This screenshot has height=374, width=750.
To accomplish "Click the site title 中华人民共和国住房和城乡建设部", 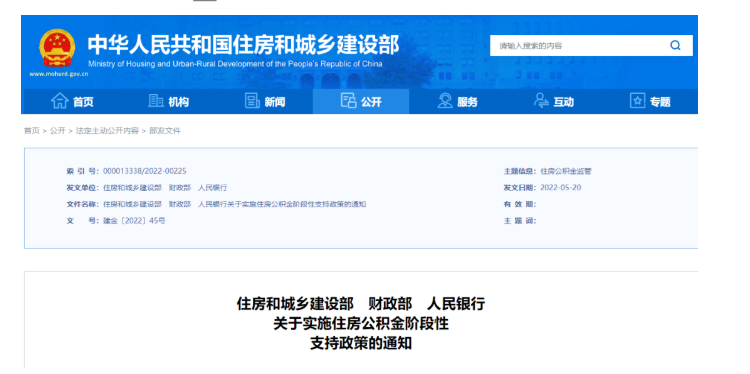I will (243, 45).
